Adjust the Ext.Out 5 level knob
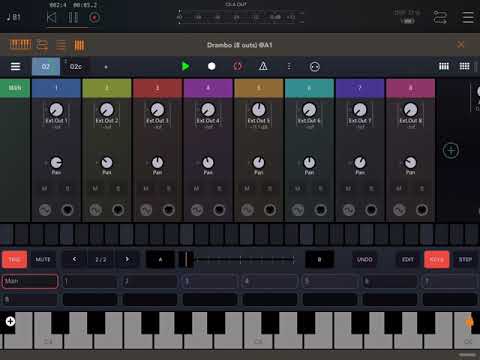The image size is (480, 360). (x=259, y=110)
